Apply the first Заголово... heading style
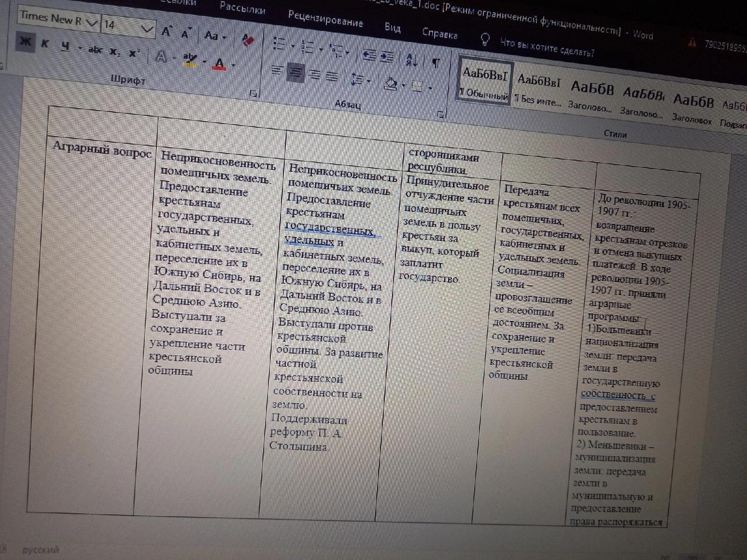 [592, 95]
